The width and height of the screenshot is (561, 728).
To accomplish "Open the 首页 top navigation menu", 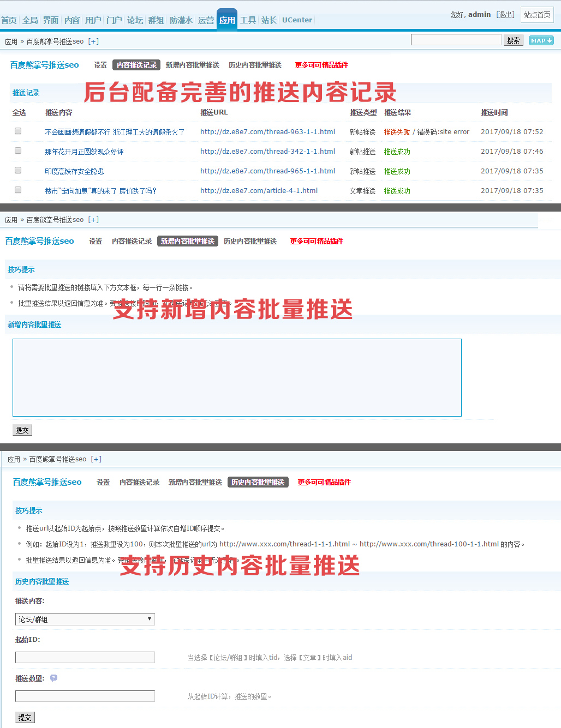I will point(9,20).
